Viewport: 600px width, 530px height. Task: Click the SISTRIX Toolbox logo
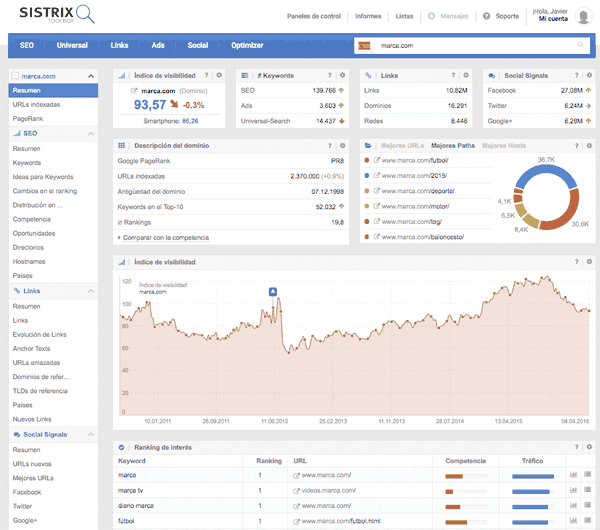point(54,16)
